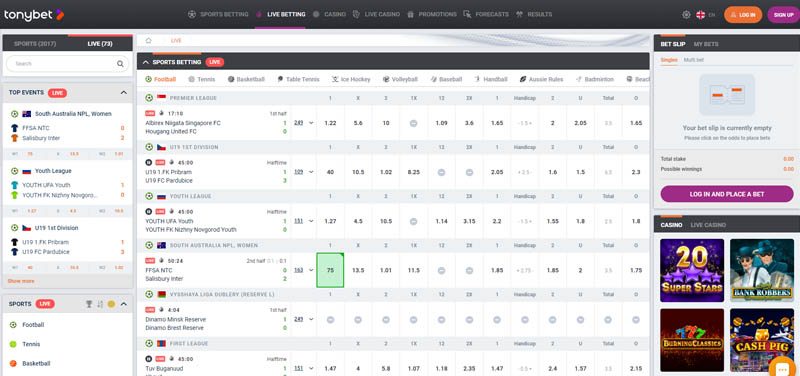The width and height of the screenshot is (800, 376).
Task: Click the home icon in breadcrumb
Action: (148, 40)
